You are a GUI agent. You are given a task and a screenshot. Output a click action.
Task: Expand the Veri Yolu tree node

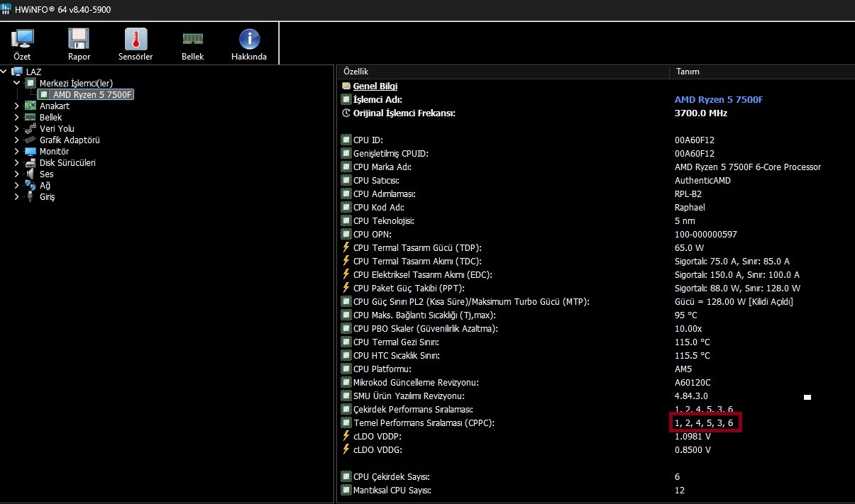[x=16, y=128]
